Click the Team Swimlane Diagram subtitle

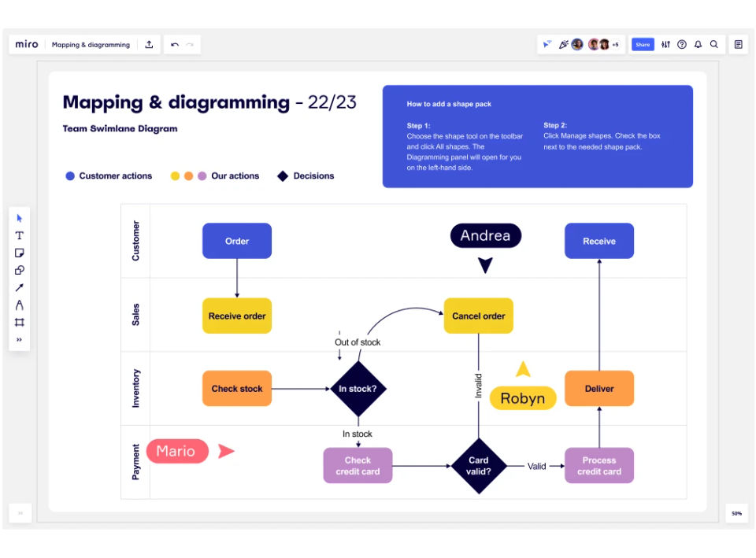pyautogui.click(x=120, y=128)
